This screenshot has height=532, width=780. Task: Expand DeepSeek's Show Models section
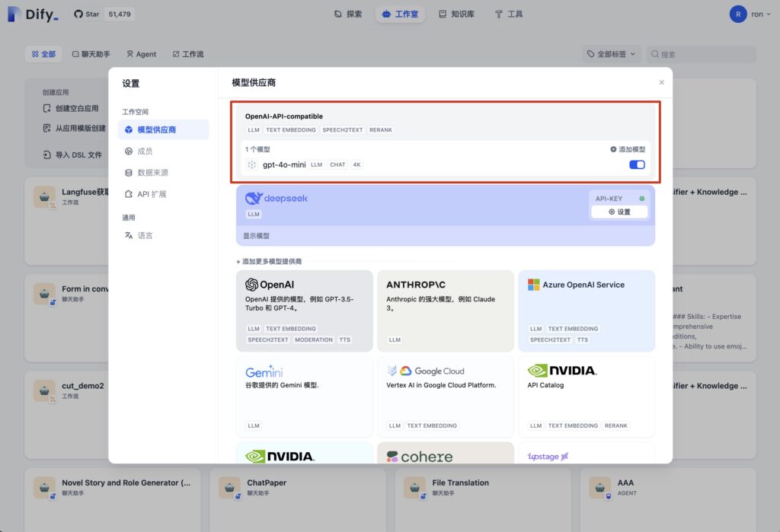click(x=257, y=236)
